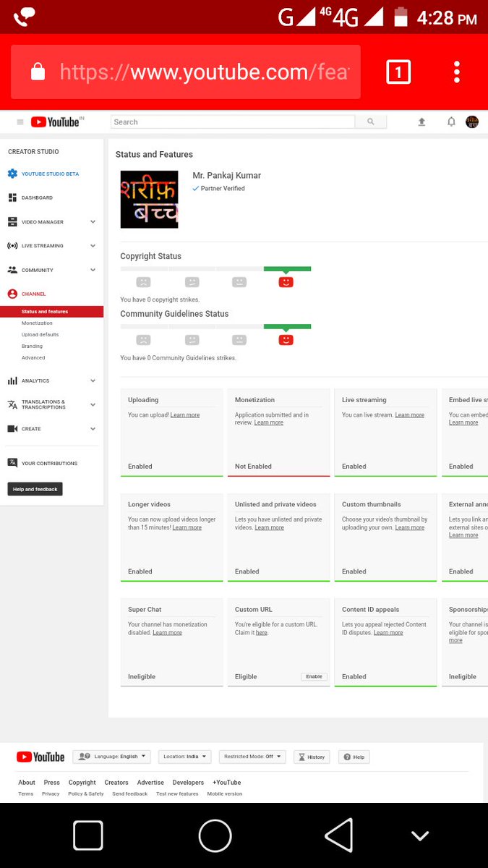Viewport: 488px width, 868px height.
Task: Open the browser three-dot menu
Action: tap(456, 72)
